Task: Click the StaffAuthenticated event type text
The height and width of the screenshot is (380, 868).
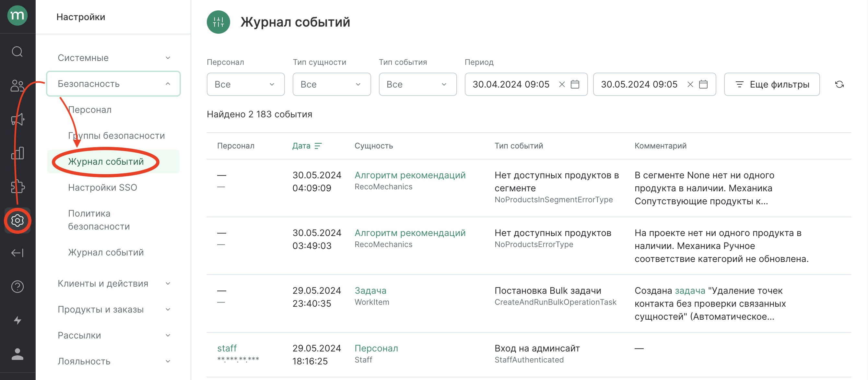Action: [x=529, y=360]
